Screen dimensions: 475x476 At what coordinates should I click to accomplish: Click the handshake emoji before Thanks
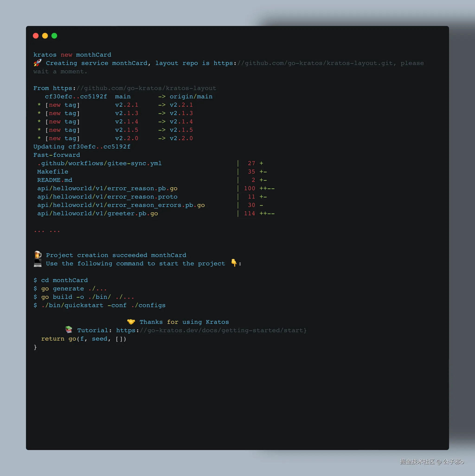(x=131, y=322)
